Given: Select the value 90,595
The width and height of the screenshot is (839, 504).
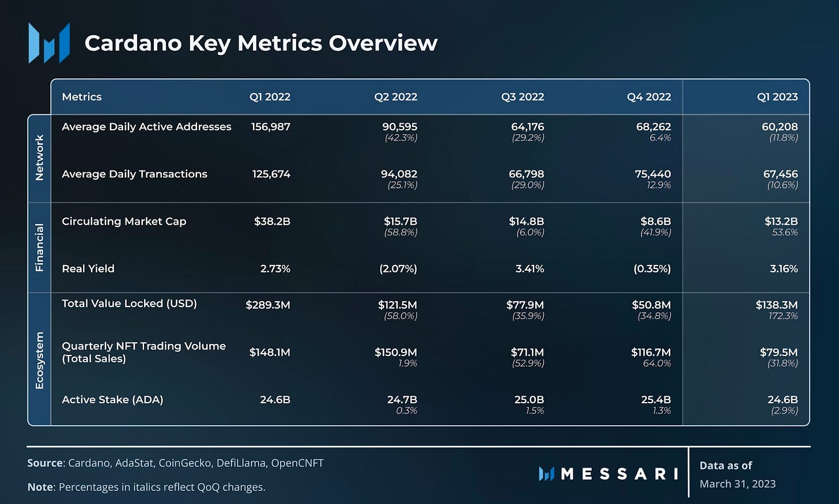Looking at the screenshot, I should point(400,127).
